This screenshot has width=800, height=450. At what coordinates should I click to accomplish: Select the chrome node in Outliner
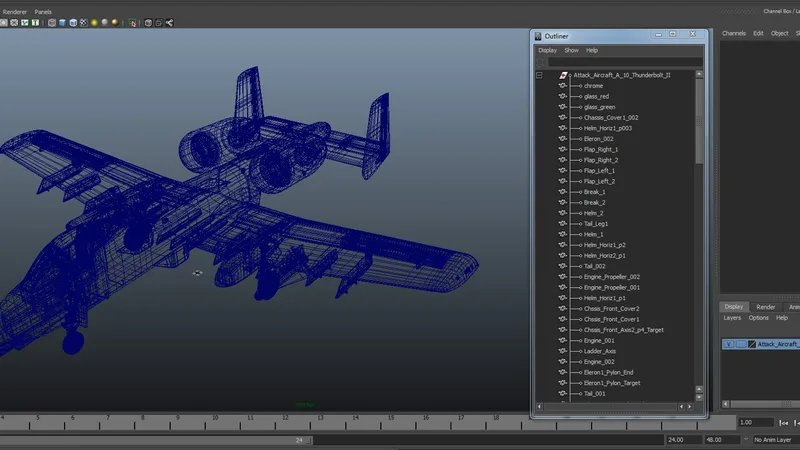(x=593, y=86)
